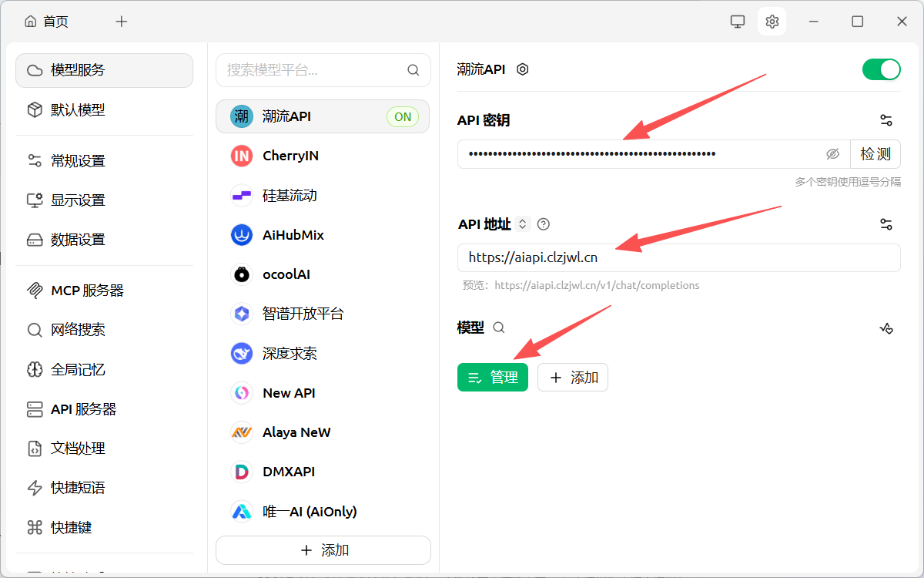The width and height of the screenshot is (924, 578).
Task: Click the model health check icon
Action: (x=886, y=328)
